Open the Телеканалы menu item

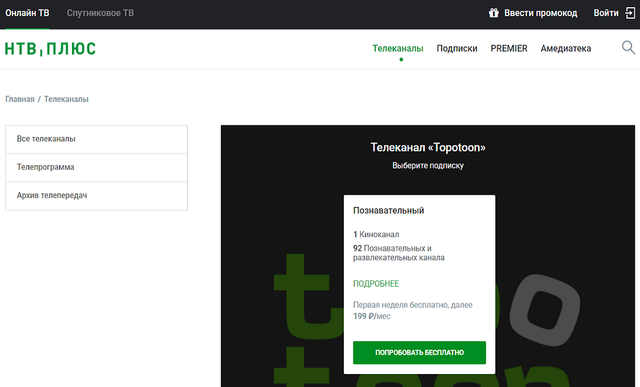tap(398, 49)
